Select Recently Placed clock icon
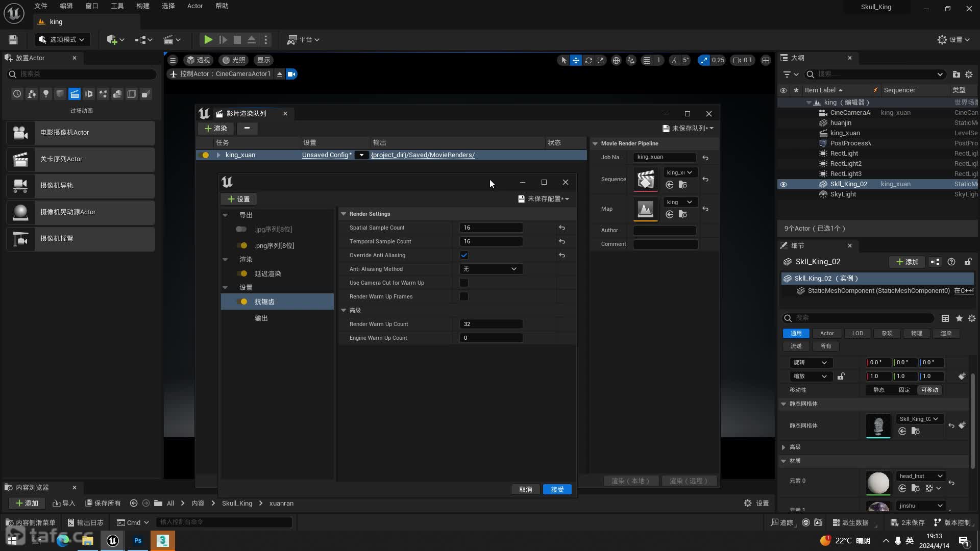 pyautogui.click(x=17, y=94)
